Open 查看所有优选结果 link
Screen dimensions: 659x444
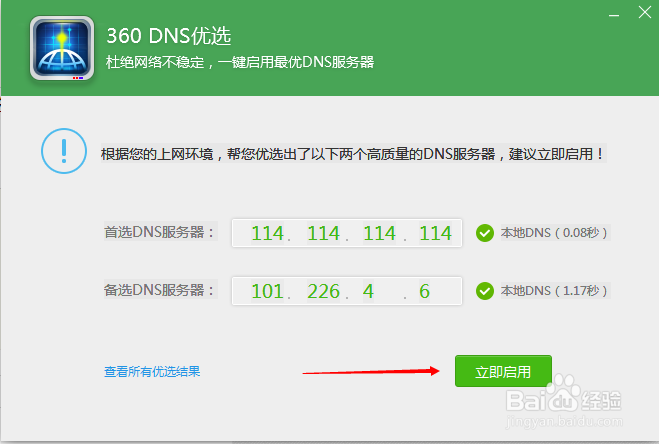pos(152,371)
